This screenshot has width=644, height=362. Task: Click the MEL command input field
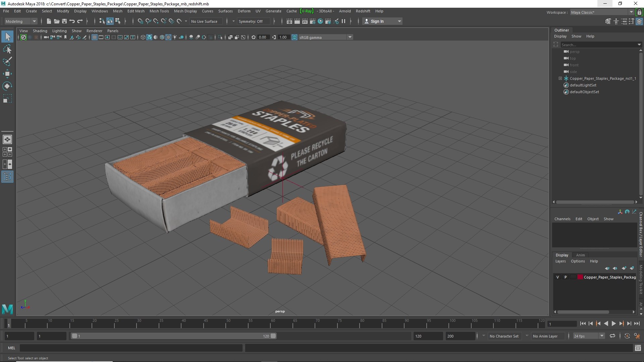point(131,348)
